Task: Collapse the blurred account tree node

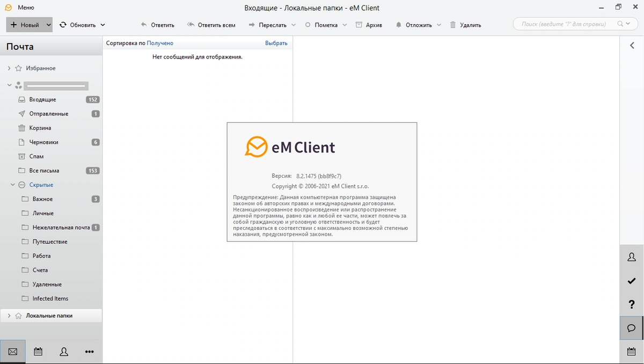Action: click(10, 85)
